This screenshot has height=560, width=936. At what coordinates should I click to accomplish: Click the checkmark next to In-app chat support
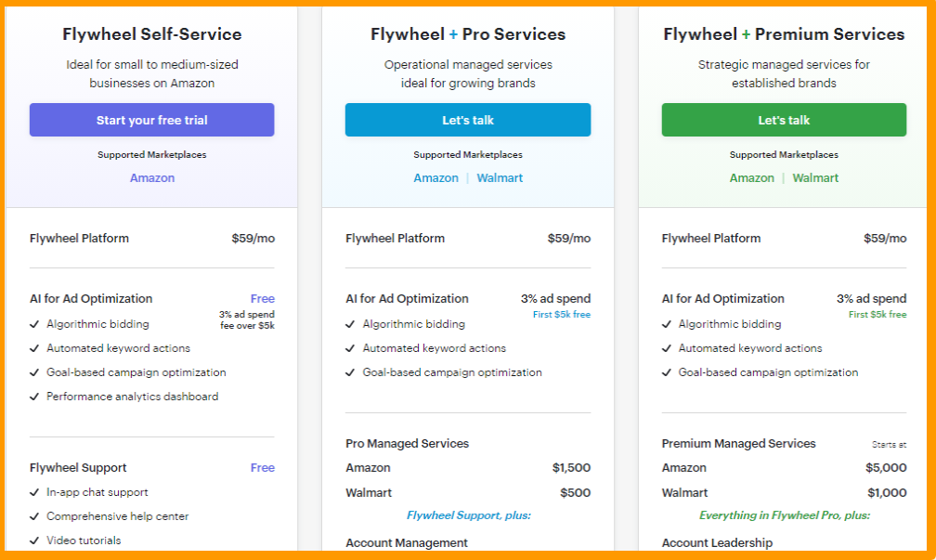[x=33, y=493]
